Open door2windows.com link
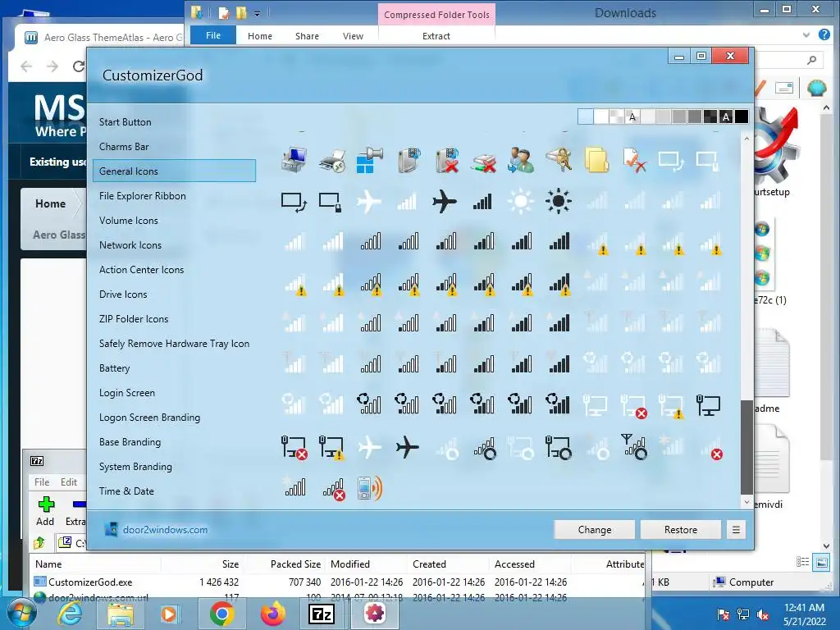The image size is (840, 630). click(x=165, y=530)
